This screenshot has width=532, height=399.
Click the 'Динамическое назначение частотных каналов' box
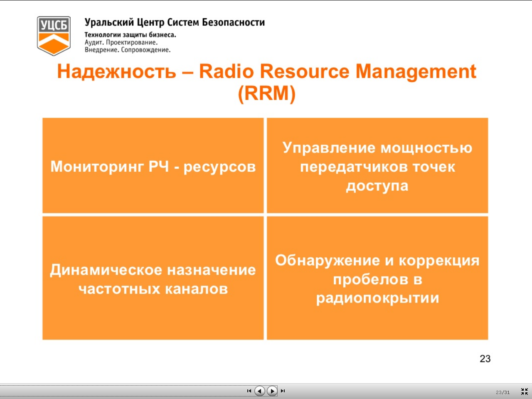point(153,278)
